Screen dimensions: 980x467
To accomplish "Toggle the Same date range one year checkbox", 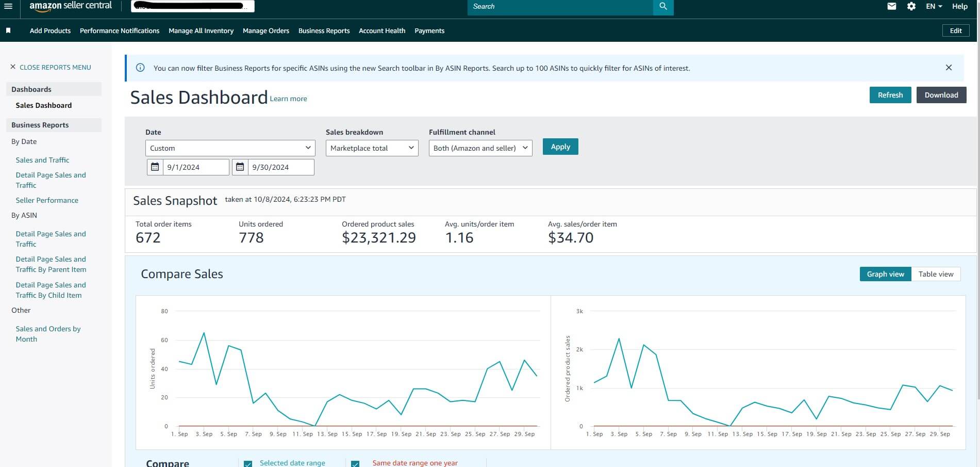I will point(355,463).
